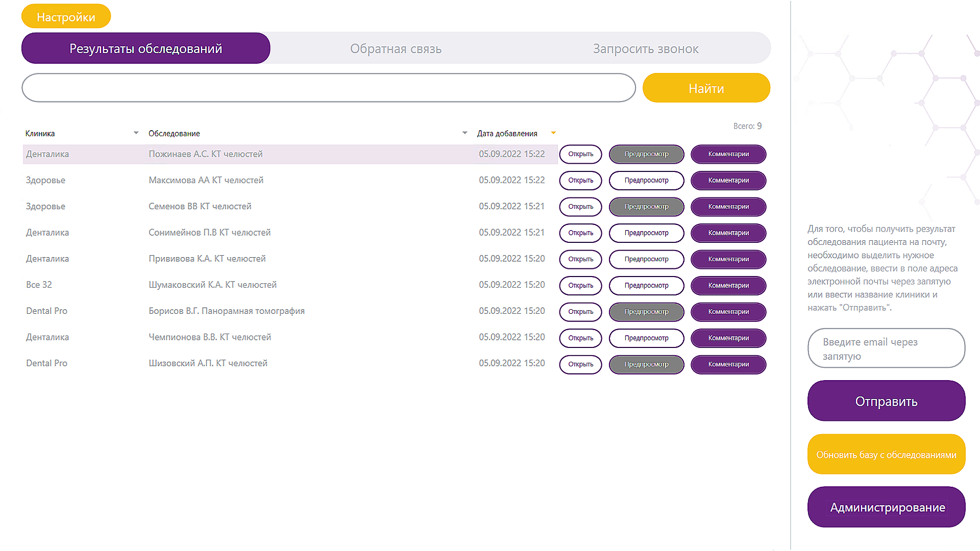Open the Настройки settings button
Viewport: 980px width, 551px height.
[66, 17]
